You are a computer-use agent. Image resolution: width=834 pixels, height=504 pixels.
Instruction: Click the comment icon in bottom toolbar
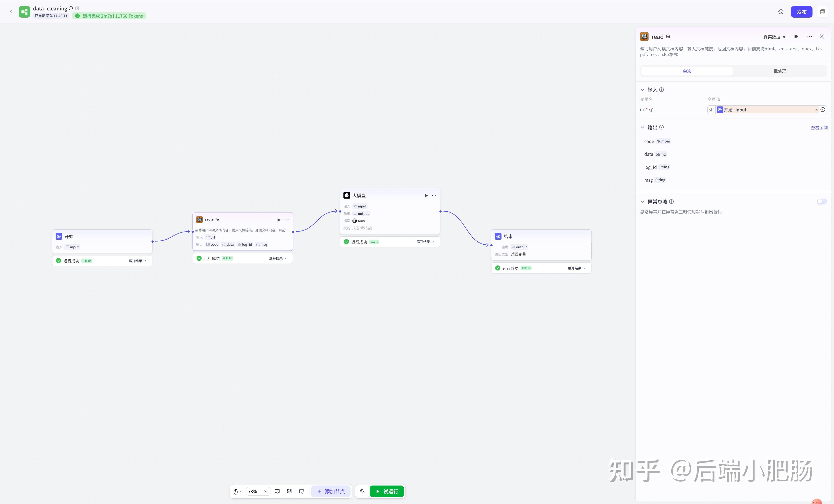pos(277,491)
